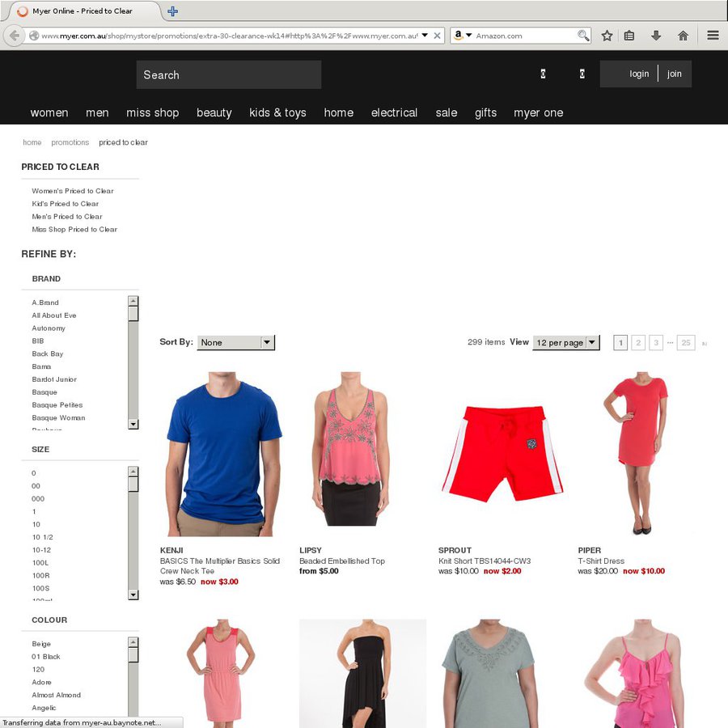
Task: Open the miss shop menu
Action: (152, 112)
